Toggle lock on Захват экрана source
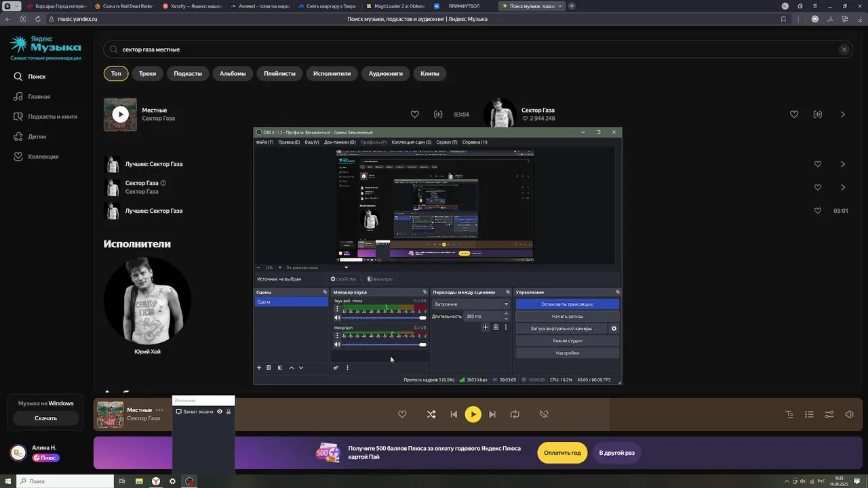Screen dimensions: 868x488 pyautogui.click(x=229, y=411)
